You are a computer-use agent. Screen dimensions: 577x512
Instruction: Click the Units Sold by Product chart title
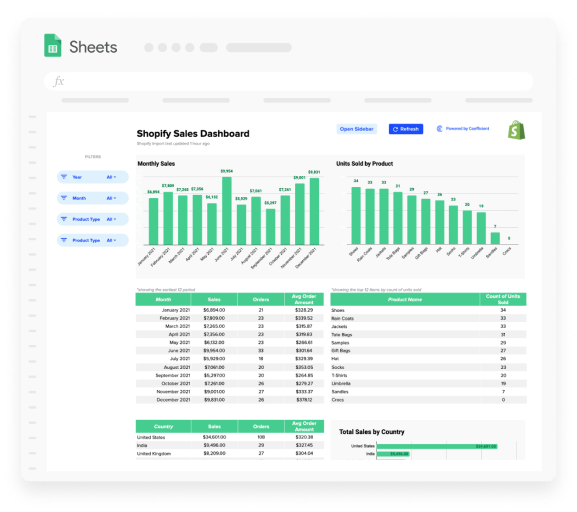click(364, 163)
